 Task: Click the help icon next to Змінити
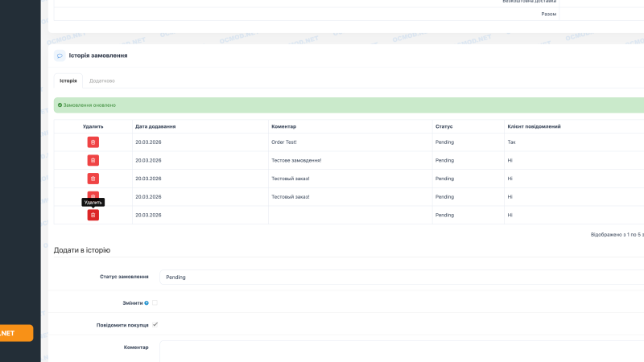147,303
